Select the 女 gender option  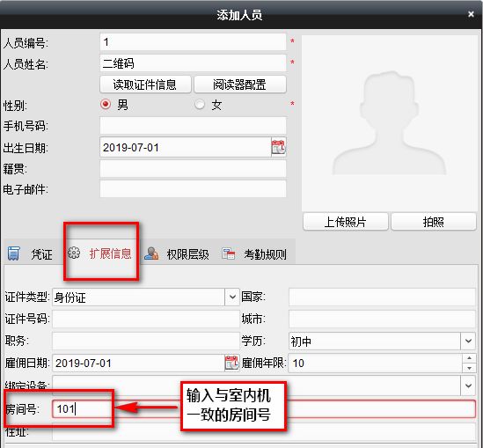200,105
